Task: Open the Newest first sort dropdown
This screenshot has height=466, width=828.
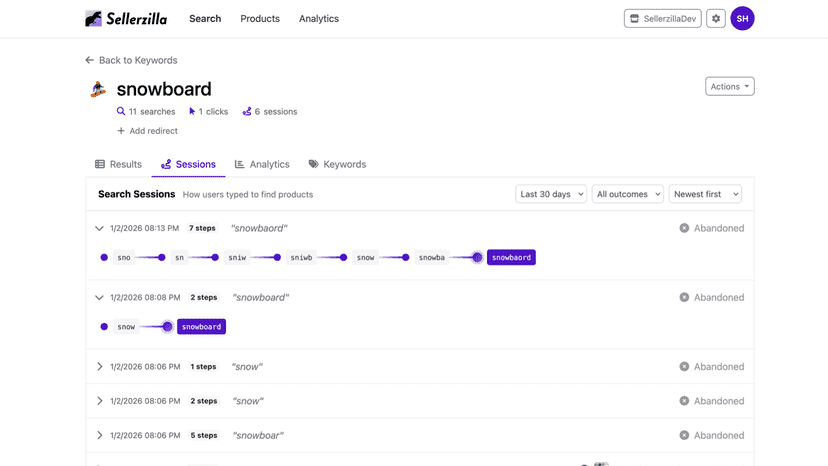Action: point(705,194)
